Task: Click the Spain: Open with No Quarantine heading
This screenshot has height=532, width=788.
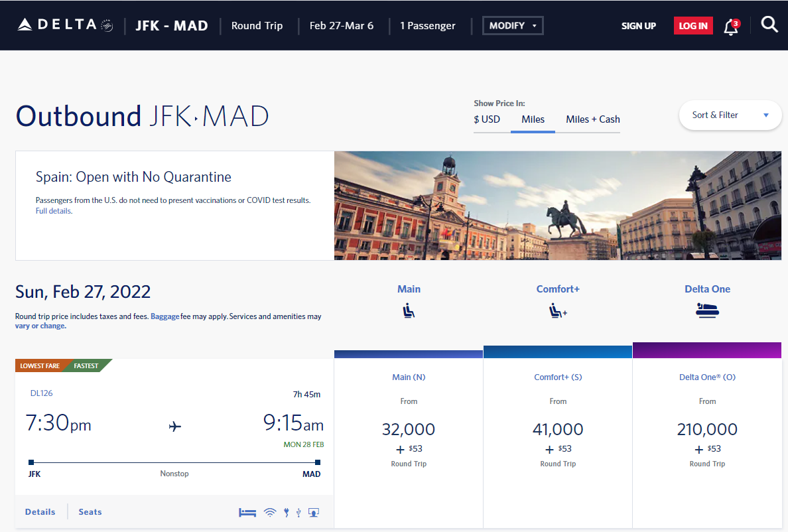Action: pos(134,177)
